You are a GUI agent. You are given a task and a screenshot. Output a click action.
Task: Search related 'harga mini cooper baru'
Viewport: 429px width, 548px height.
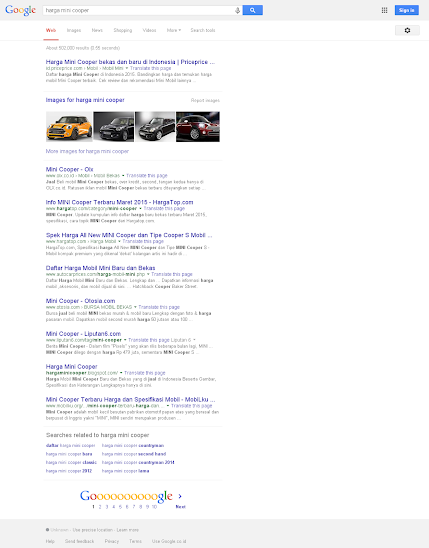(x=69, y=454)
